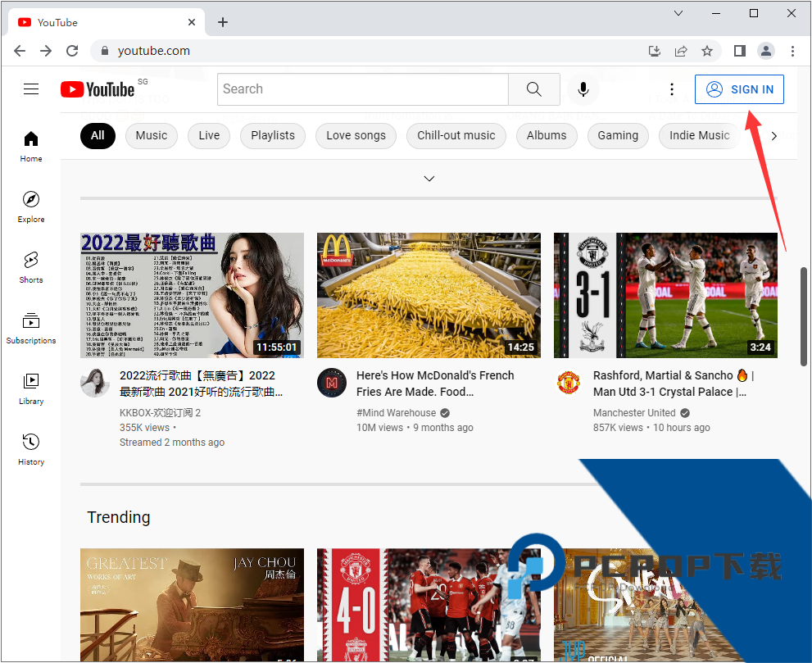The width and height of the screenshot is (812, 663).
Task: Open Shorts in the sidebar
Action: [31, 267]
